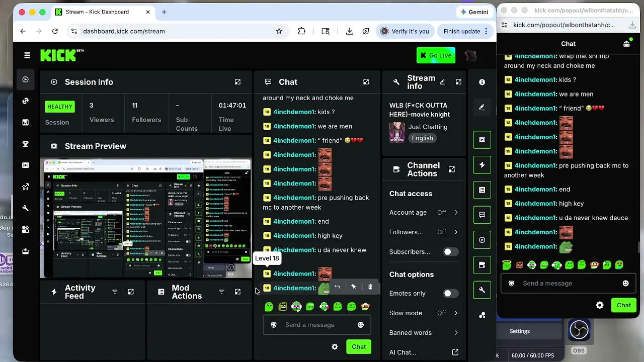This screenshot has height=362, width=644.
Task: Expand the Channel Actions panel
Action: click(451, 169)
